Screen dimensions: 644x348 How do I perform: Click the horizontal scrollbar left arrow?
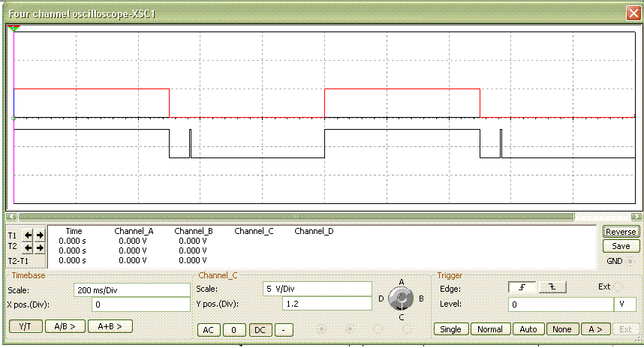click(11, 216)
